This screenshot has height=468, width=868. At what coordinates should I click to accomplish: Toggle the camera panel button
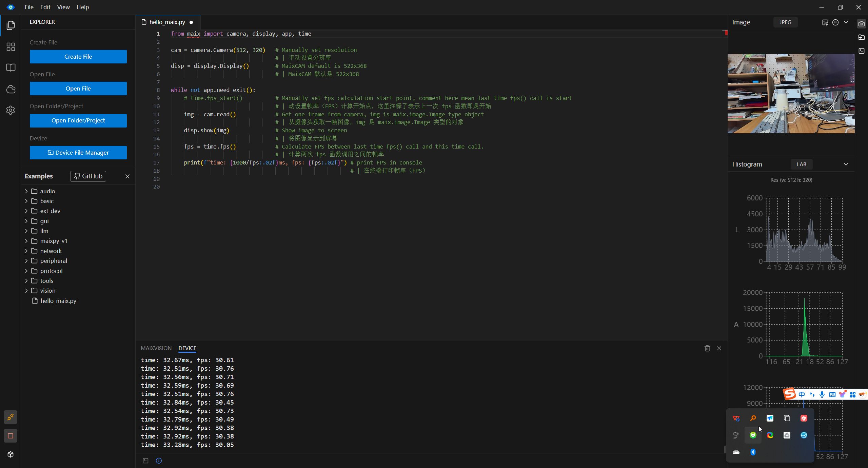(x=861, y=24)
